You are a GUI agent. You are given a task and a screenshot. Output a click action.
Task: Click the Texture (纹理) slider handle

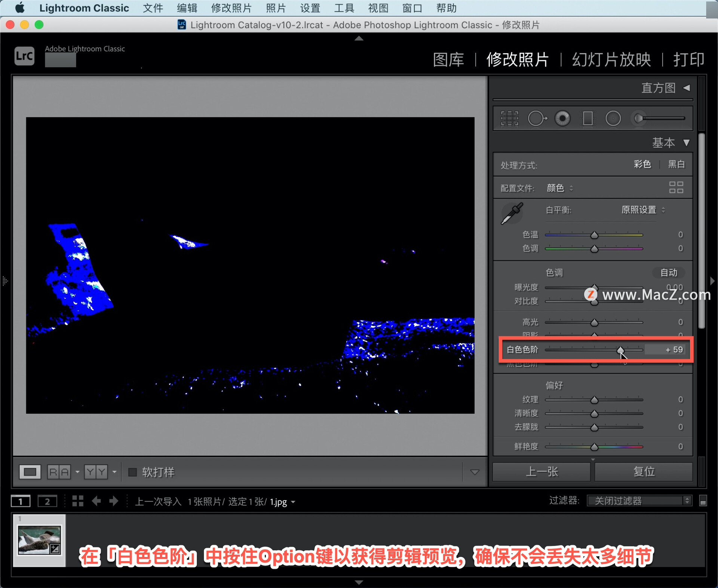[x=594, y=400]
